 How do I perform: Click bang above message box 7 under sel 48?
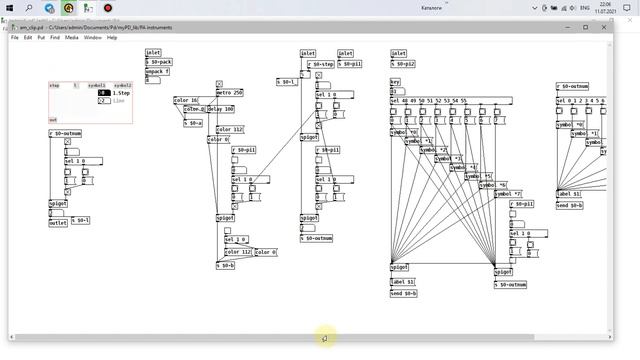pyautogui.click(x=497, y=111)
